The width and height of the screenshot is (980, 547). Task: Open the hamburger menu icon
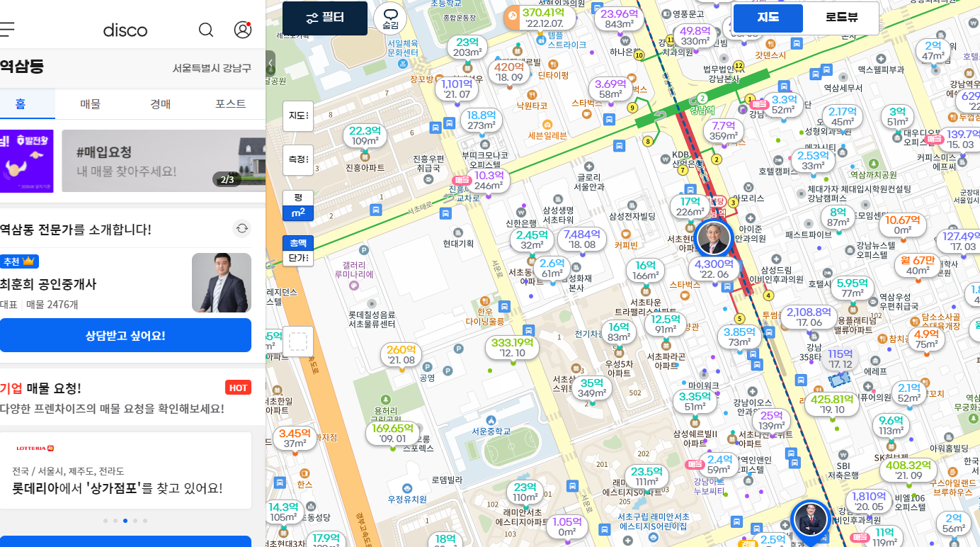pos(6,29)
